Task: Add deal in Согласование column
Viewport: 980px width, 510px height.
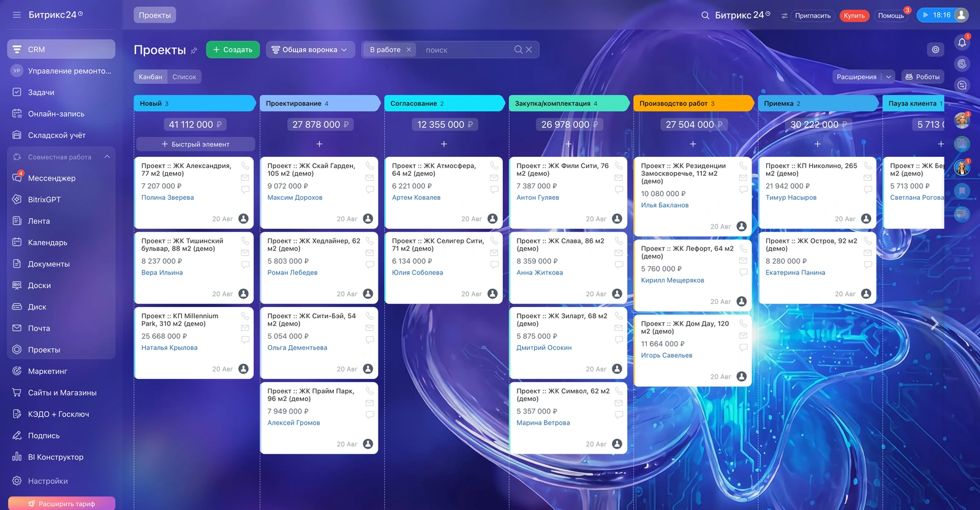Action: pos(444,144)
